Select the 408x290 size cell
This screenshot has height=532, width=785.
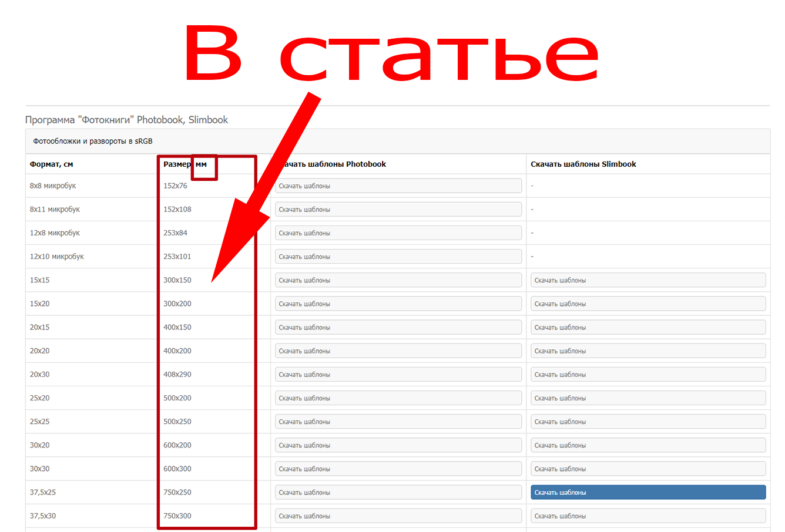[x=177, y=375]
